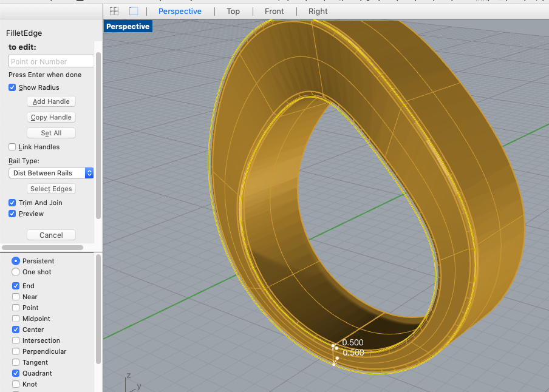This screenshot has width=549, height=392.
Task: Open the Rail Type dropdown
Action: (x=51, y=173)
